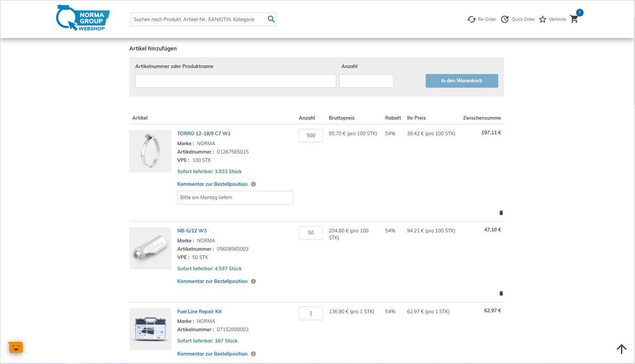Click the Anzahl input in add-article form
This screenshot has width=635, height=364.
366,81
